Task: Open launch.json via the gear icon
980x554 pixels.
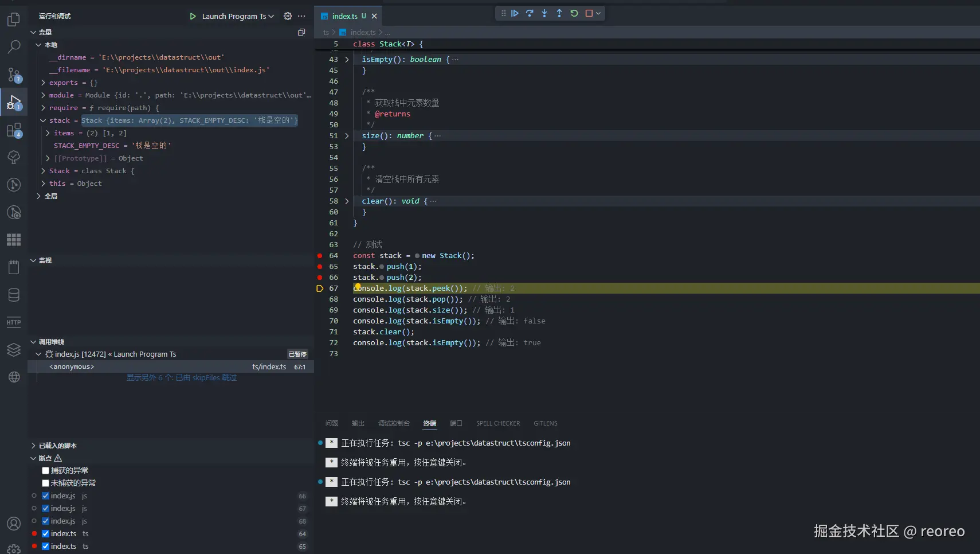Action: (288, 16)
